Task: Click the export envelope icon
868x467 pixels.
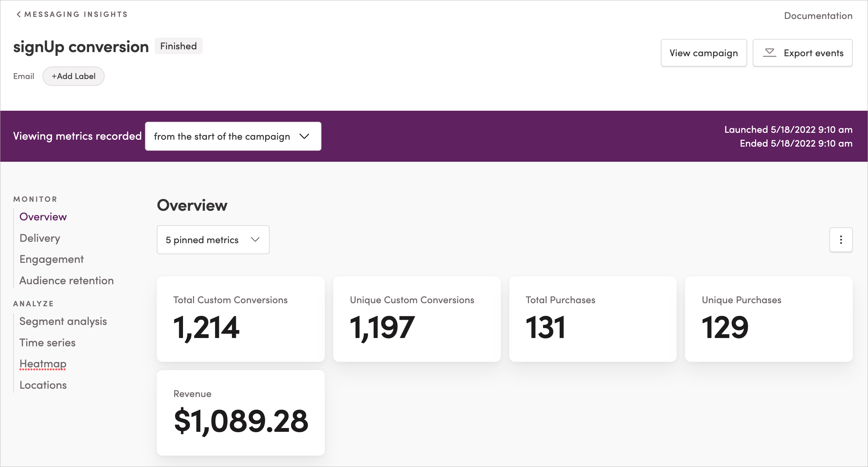Action: (x=770, y=53)
